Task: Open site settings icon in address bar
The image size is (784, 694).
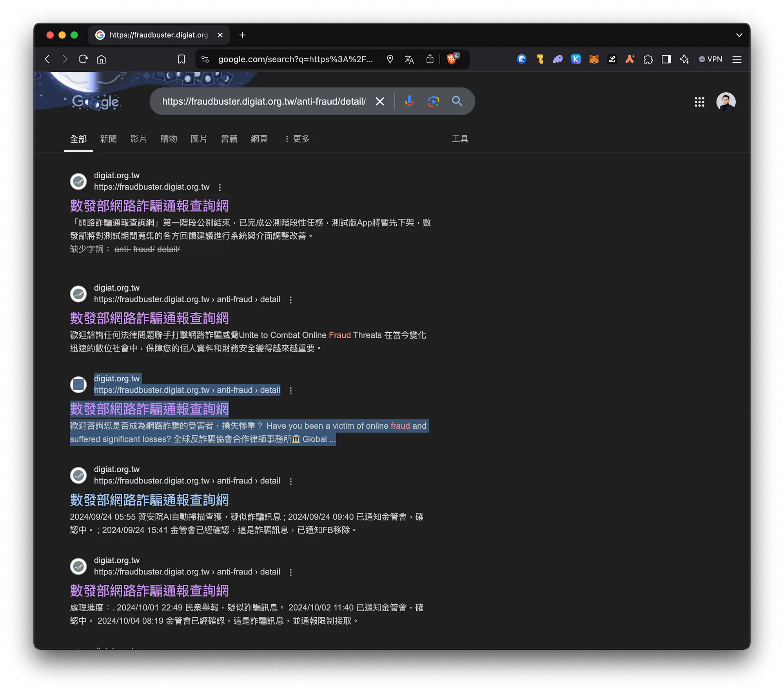Action: coord(205,59)
